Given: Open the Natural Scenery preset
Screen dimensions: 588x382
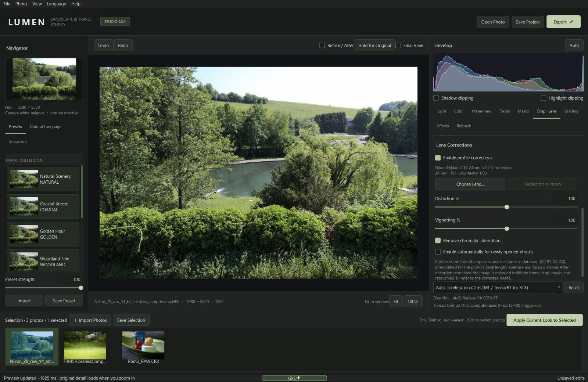Looking at the screenshot, I should click(x=43, y=179).
